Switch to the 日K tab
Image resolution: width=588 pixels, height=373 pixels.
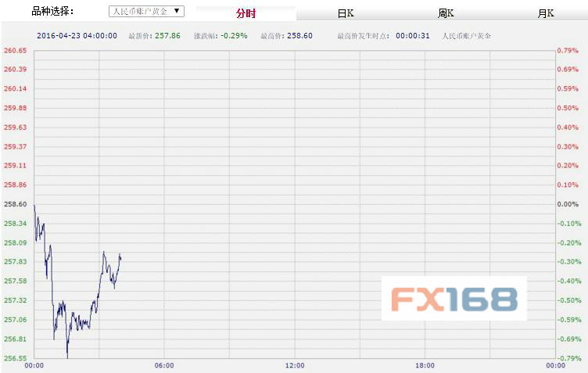click(345, 14)
